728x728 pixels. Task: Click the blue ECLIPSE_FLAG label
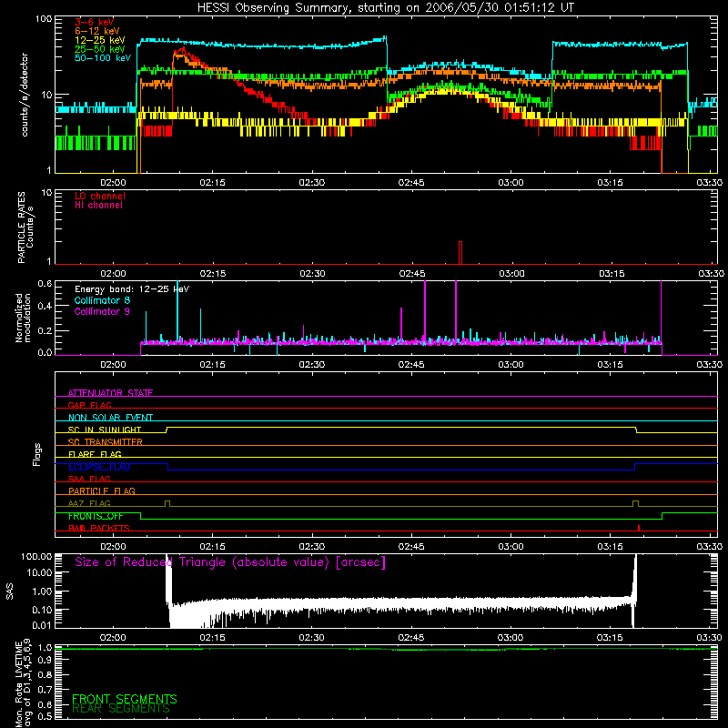click(99, 467)
